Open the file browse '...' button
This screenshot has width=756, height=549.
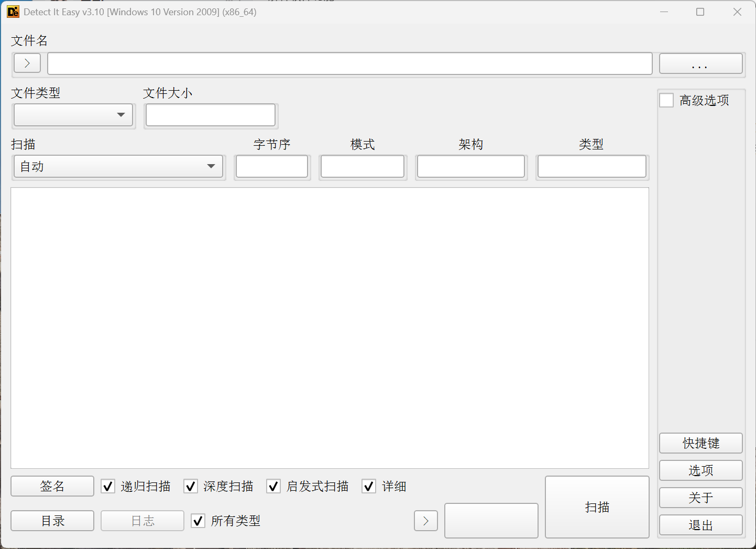click(700, 64)
